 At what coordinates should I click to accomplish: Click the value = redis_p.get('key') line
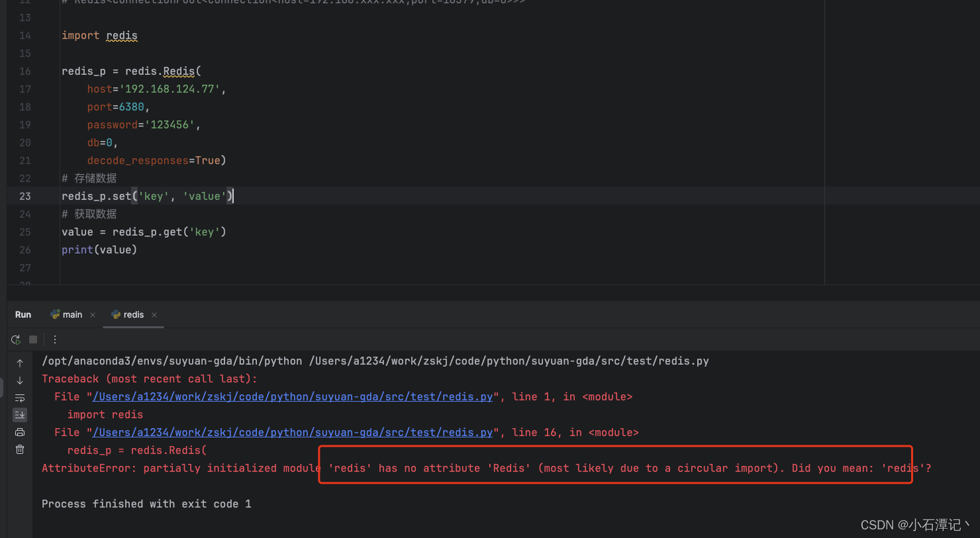pyautogui.click(x=144, y=232)
